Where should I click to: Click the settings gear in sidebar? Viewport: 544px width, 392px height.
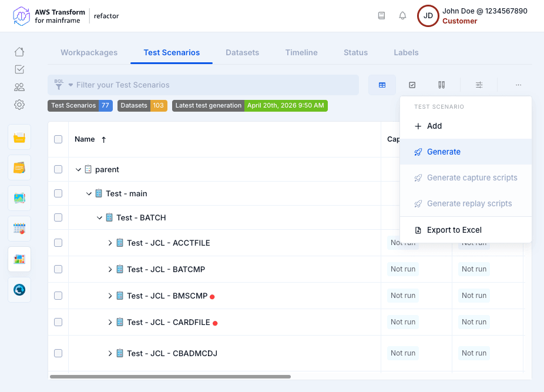pos(19,105)
